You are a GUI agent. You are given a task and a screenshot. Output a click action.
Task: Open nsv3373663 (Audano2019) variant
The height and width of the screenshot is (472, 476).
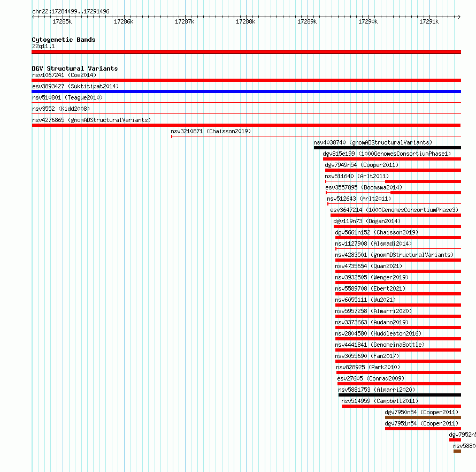[372, 322]
